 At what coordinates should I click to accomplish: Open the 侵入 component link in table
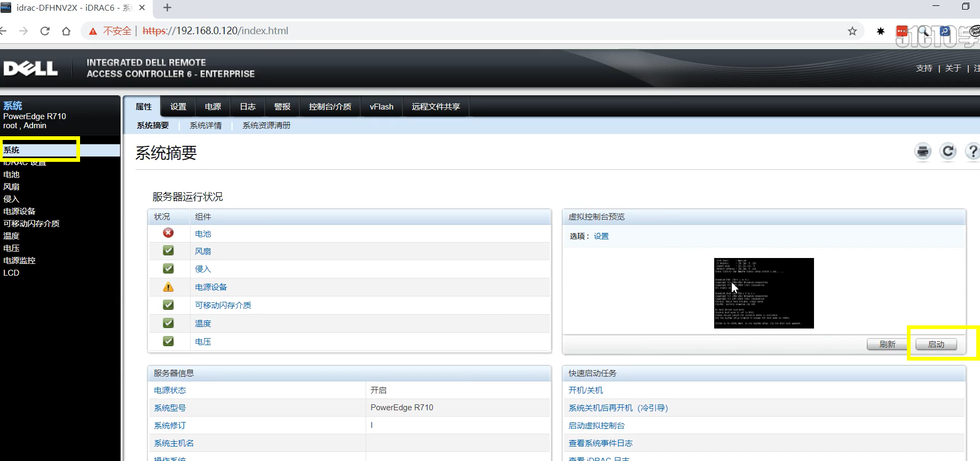203,269
